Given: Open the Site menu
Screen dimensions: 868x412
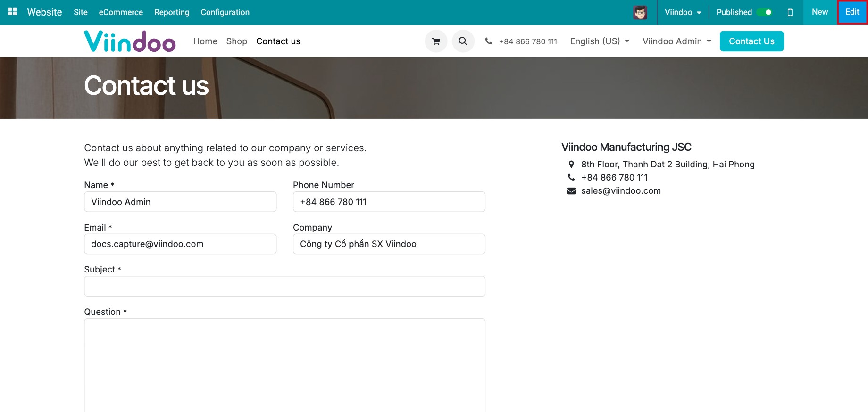Looking at the screenshot, I should point(81,12).
